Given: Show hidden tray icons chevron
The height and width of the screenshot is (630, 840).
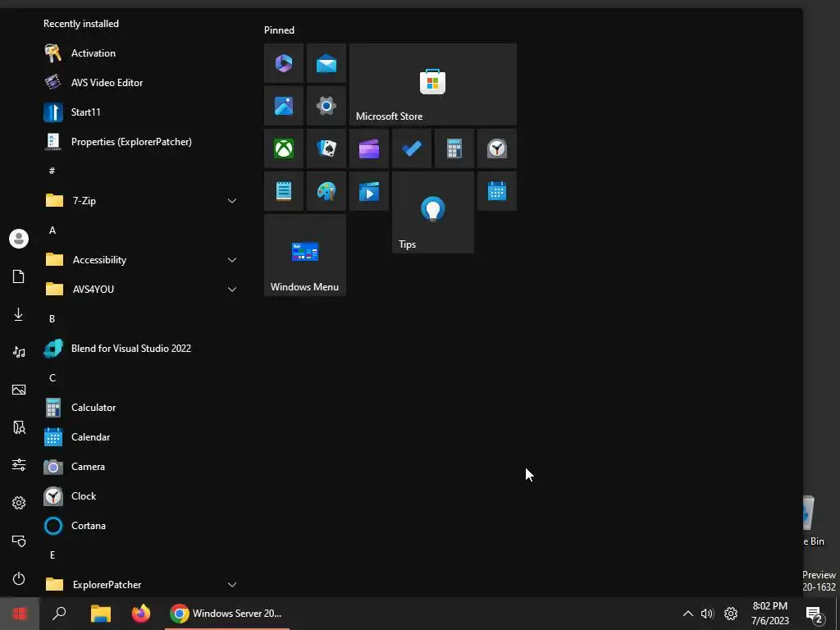Looking at the screenshot, I should point(688,614).
